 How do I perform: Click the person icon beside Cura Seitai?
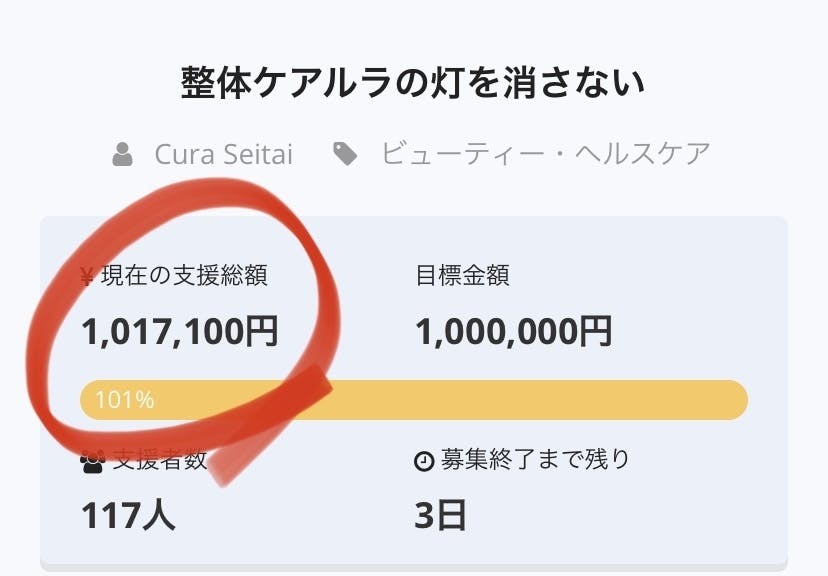tap(123, 154)
